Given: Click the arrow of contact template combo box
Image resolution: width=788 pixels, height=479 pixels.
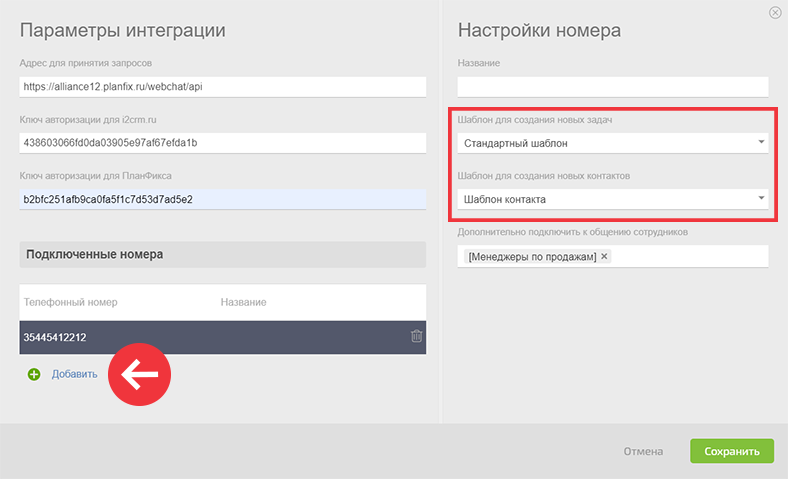Looking at the screenshot, I should [761, 198].
